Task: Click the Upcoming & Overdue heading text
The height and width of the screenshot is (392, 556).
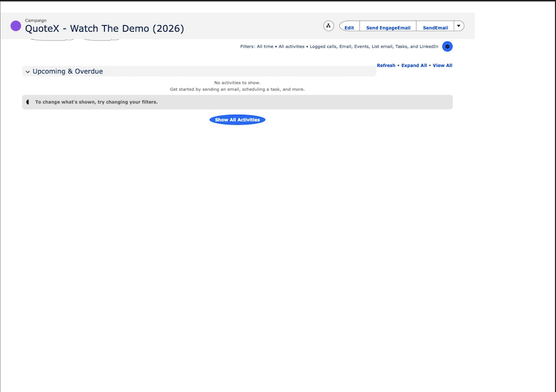Action: point(68,71)
